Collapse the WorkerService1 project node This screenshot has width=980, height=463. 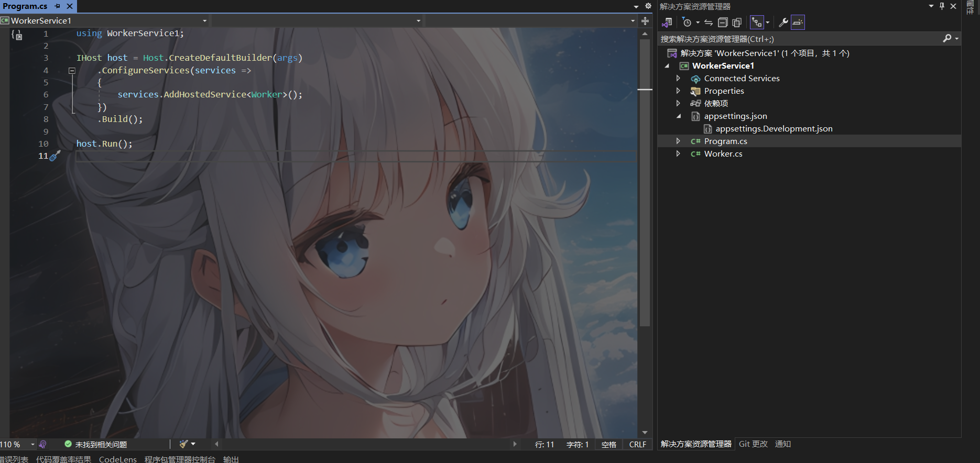[667, 66]
